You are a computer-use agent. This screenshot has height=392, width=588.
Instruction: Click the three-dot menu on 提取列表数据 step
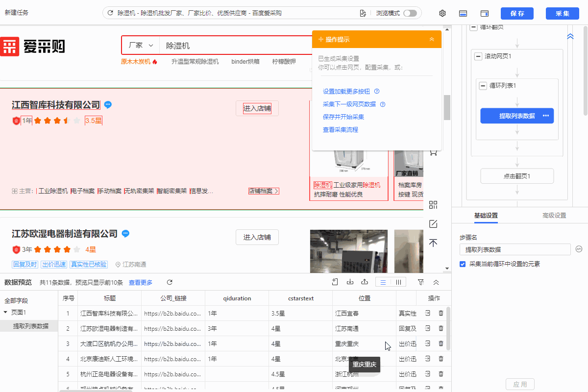546,116
